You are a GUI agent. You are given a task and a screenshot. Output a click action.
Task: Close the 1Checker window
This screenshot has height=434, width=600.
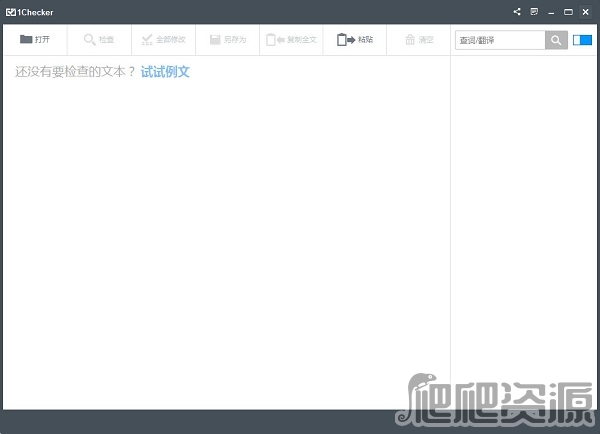tap(585, 11)
